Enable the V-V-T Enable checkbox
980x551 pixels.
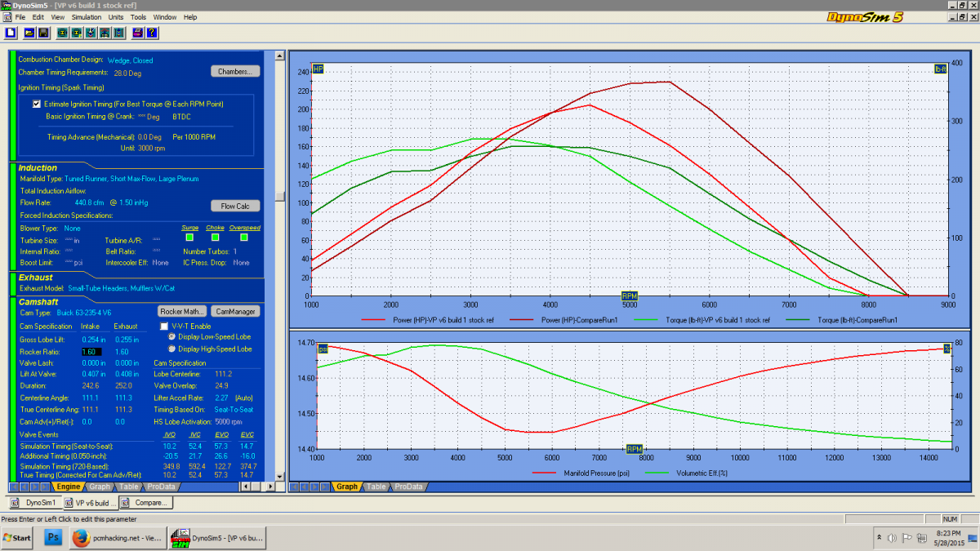click(164, 326)
